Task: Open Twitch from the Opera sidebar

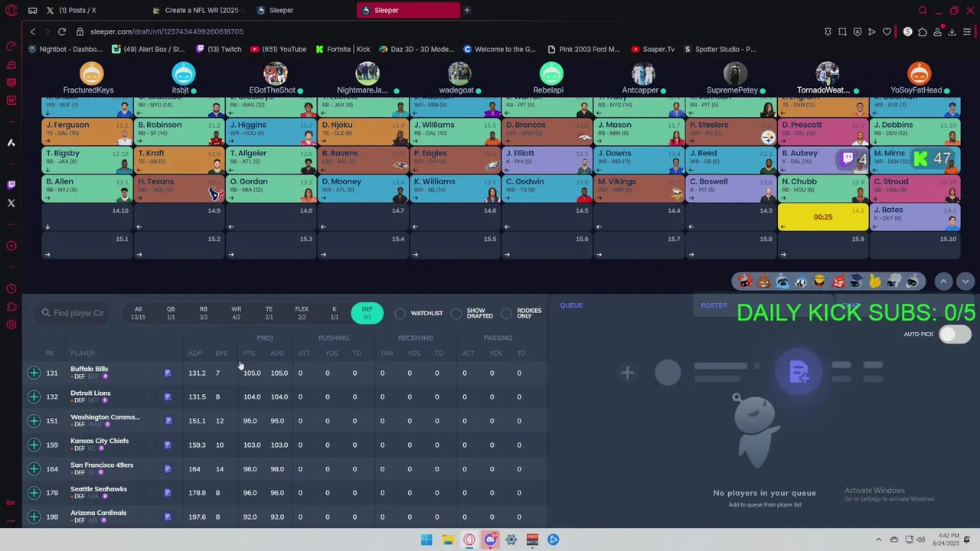Action: pos(11,184)
